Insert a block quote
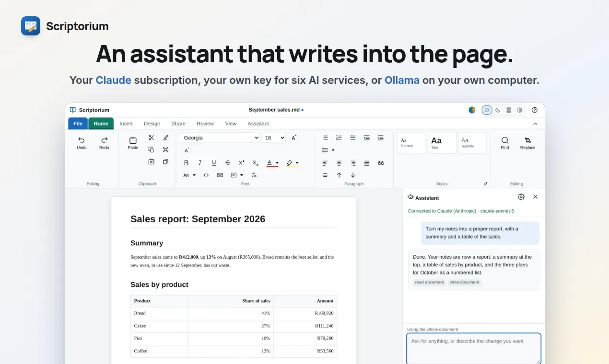Viewport: 609px width, 364px height. point(381,163)
